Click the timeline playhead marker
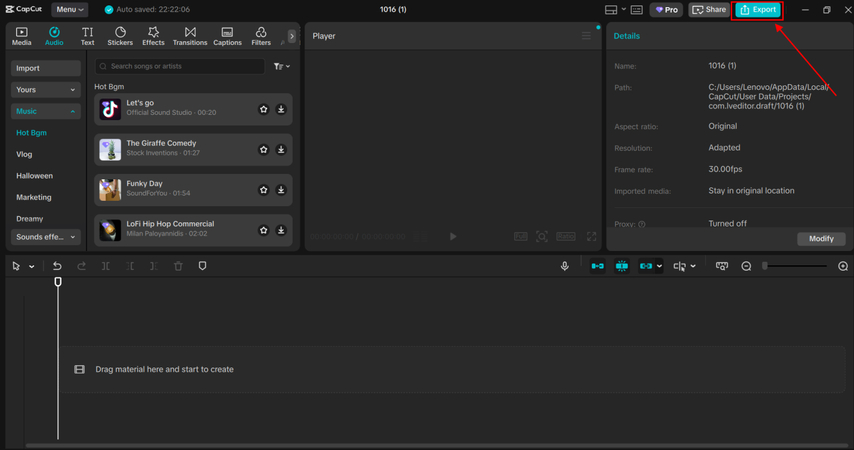Viewport: 854px width, 450px height. [x=58, y=282]
